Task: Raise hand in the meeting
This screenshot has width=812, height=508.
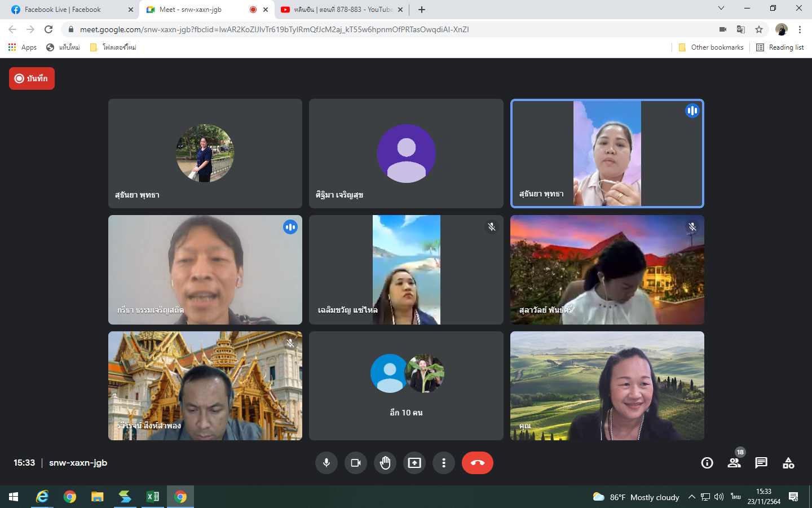Action: point(385,463)
